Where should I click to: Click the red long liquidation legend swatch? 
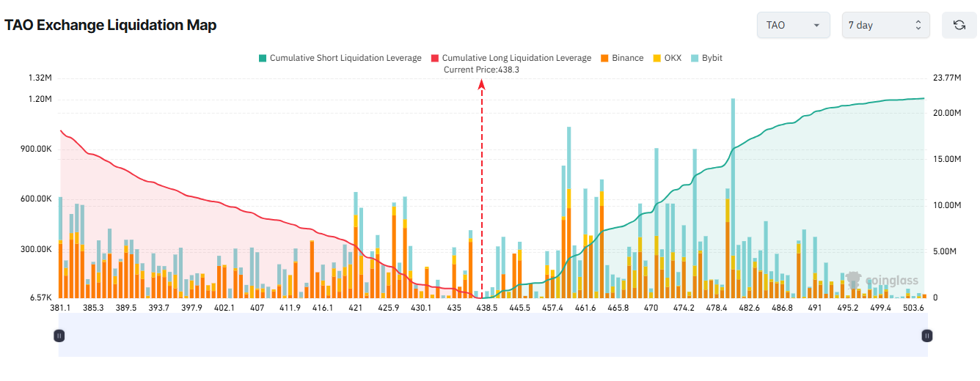434,58
